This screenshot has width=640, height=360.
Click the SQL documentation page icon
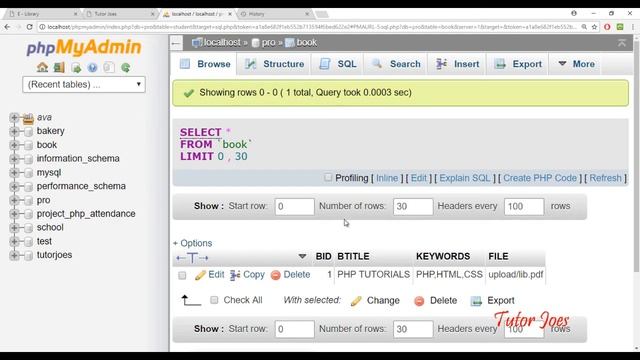coord(109,68)
